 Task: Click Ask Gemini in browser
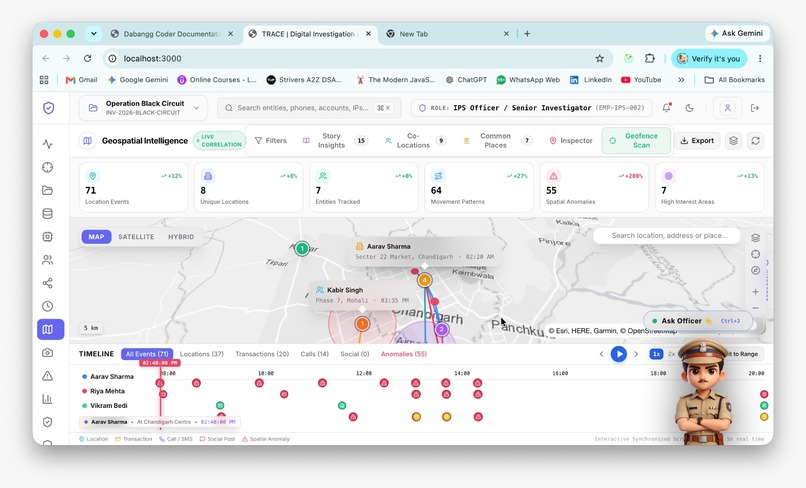click(x=737, y=33)
